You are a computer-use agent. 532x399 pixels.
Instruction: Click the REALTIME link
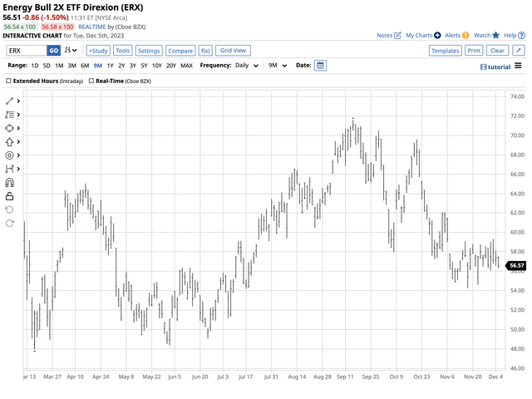pyautogui.click(x=92, y=27)
